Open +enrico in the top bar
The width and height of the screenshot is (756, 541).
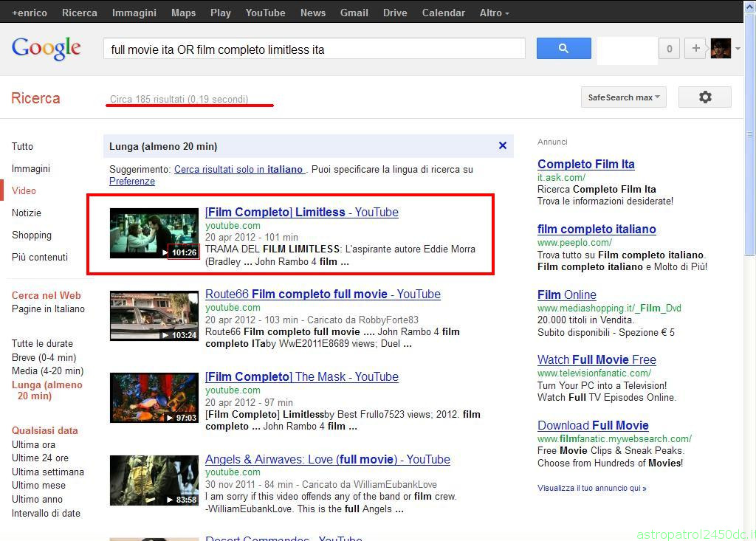point(30,13)
